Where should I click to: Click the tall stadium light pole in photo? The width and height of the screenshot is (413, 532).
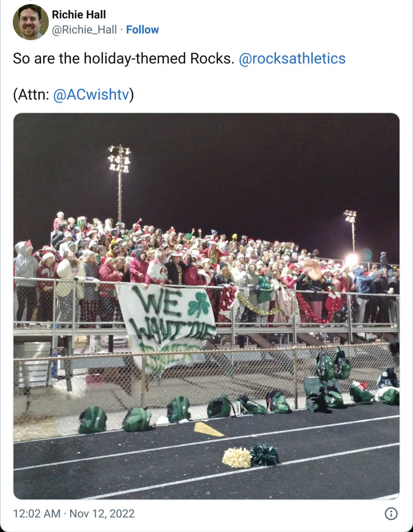[x=120, y=184]
